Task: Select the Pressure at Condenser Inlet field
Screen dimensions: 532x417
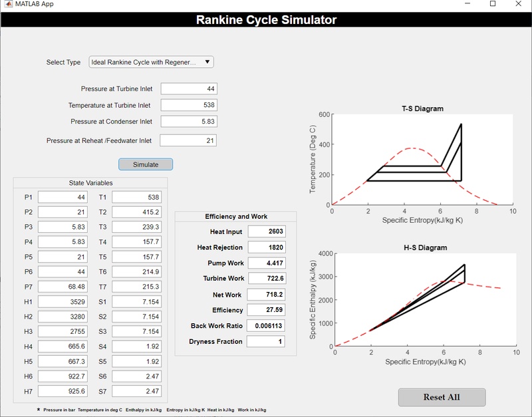Action: point(189,121)
